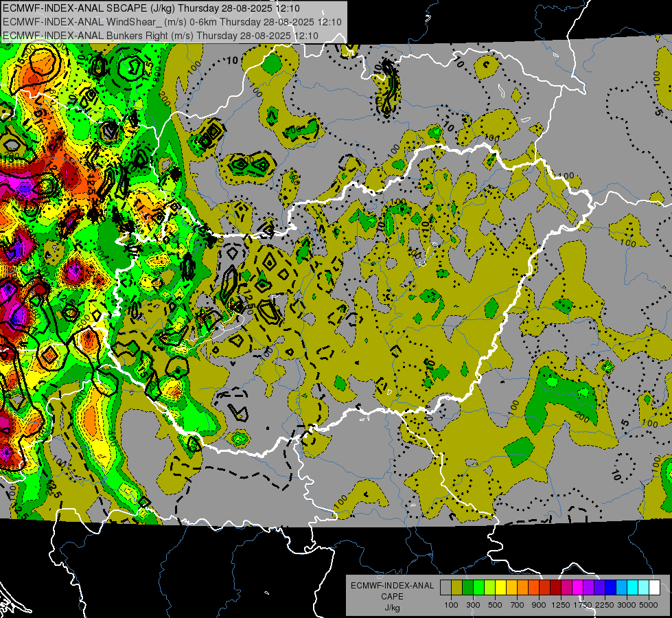Viewport: 672px width, 618px height.
Task: Click the 2250 value under the legend
Action: [x=605, y=605]
